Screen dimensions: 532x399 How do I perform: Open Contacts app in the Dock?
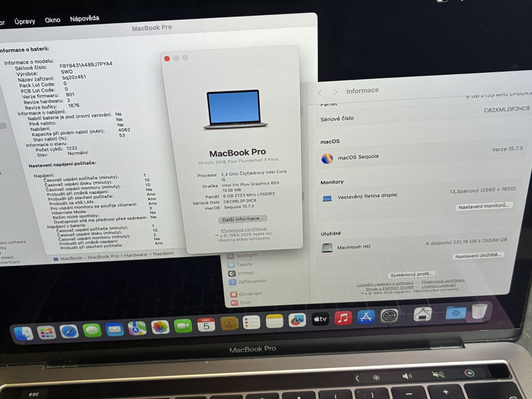(229, 323)
